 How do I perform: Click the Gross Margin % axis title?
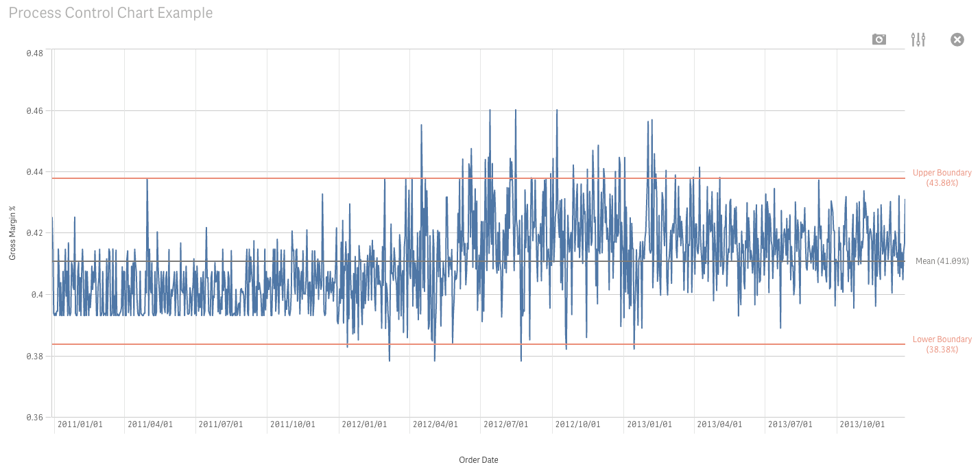point(12,233)
